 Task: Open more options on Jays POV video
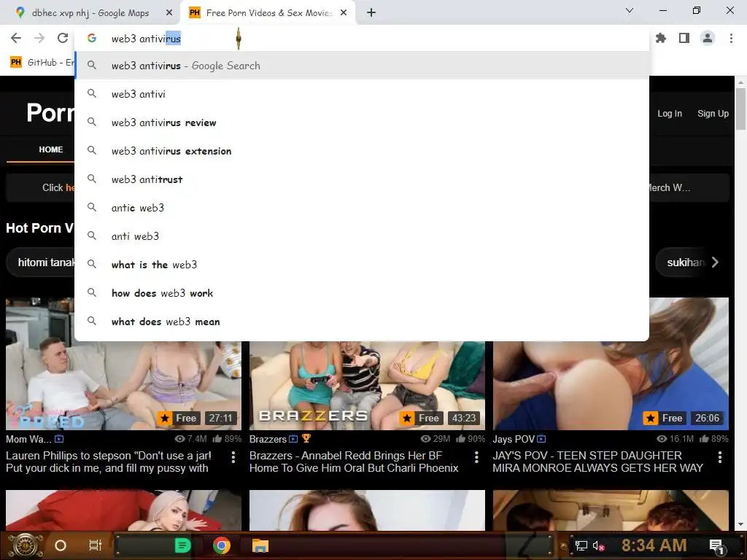click(720, 457)
